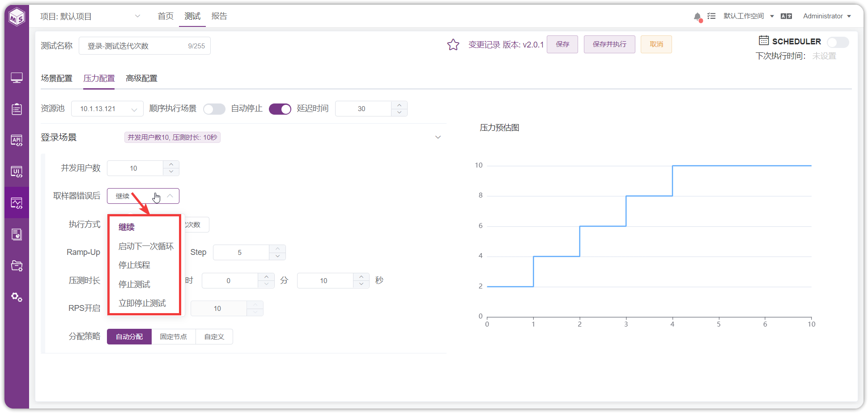Open the 变更记录 change log link
Image resolution: width=868 pixels, height=413 pixels.
(484, 45)
